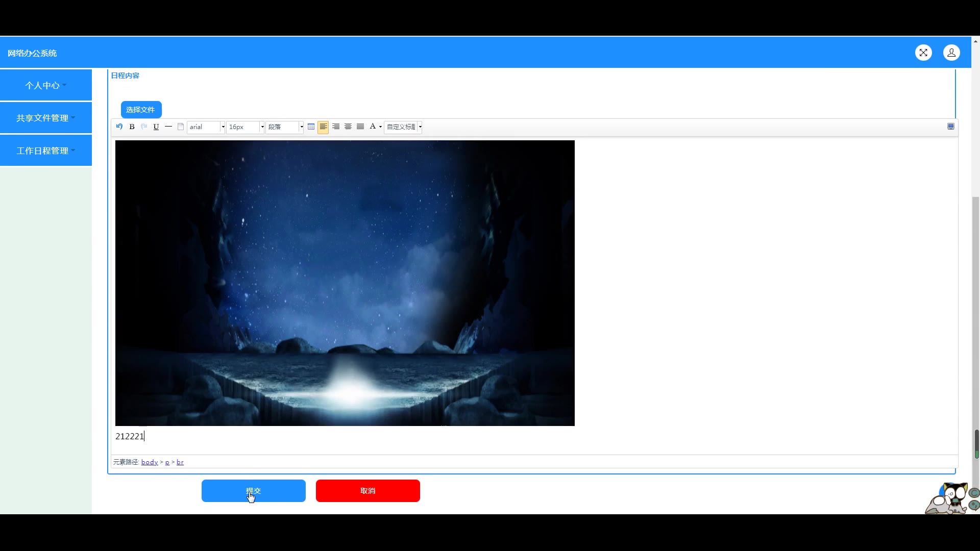Expand the 共享文件管理 menu
The height and width of the screenshot is (551, 980).
(x=46, y=118)
